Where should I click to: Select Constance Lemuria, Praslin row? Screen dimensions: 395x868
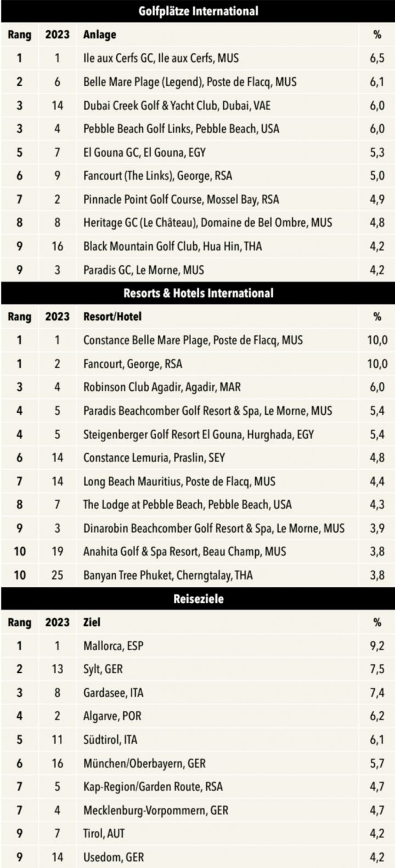[198, 458]
